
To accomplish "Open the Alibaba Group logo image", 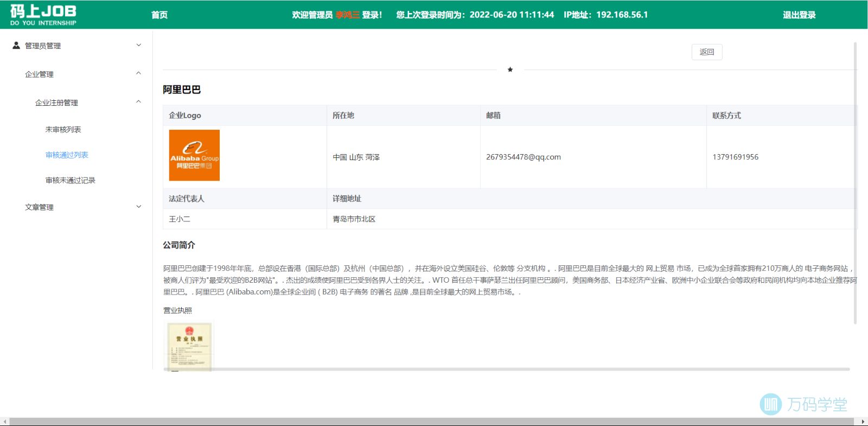I will (194, 155).
